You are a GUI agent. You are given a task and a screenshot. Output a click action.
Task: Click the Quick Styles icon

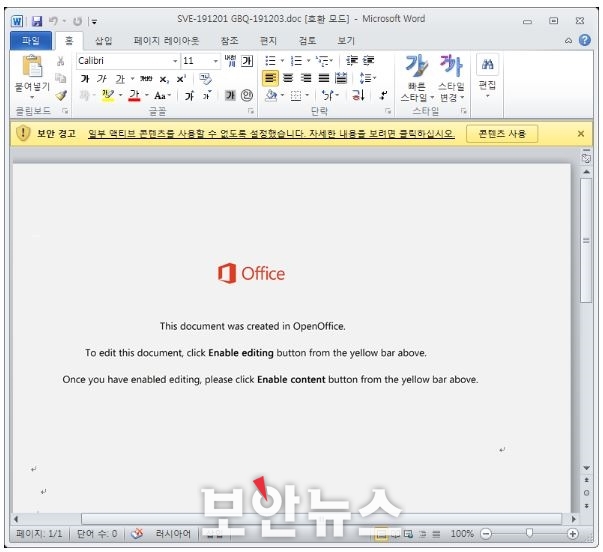[x=417, y=66]
